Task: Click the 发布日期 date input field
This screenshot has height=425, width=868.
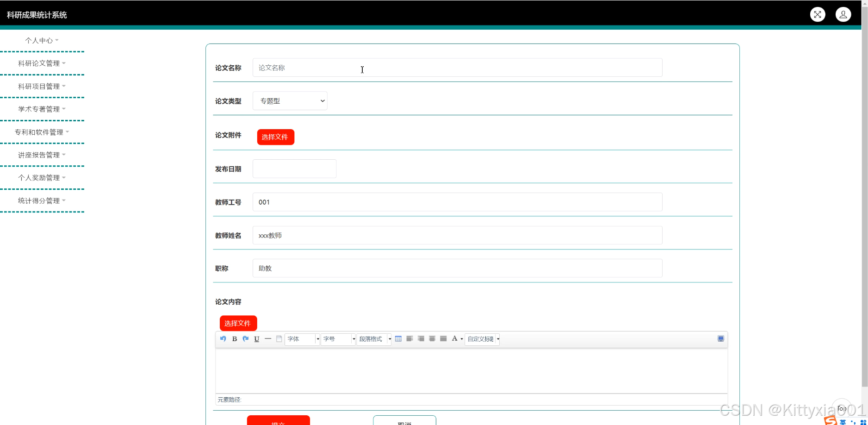Action: pos(294,169)
